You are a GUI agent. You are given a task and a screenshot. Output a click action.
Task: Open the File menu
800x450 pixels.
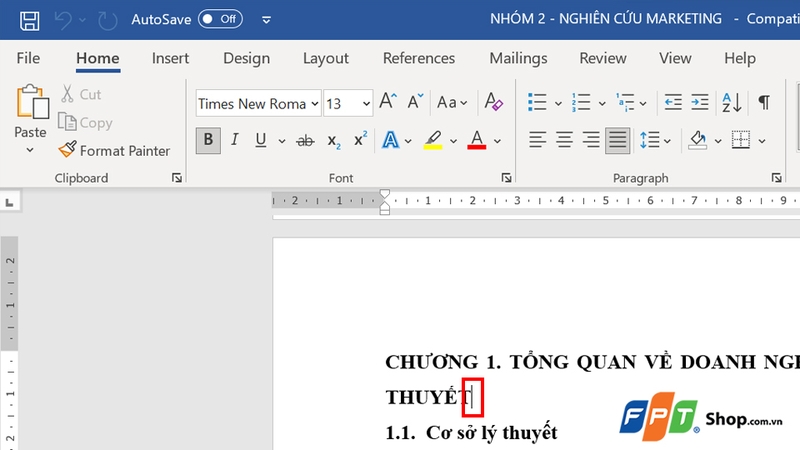(28, 58)
